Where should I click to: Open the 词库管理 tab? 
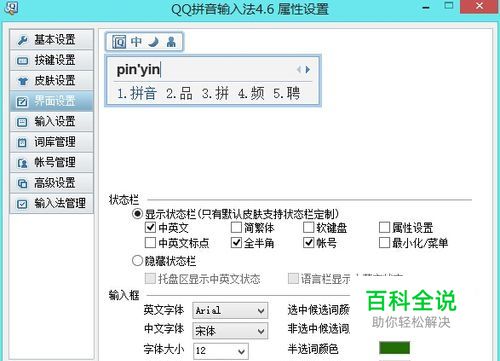(52, 142)
